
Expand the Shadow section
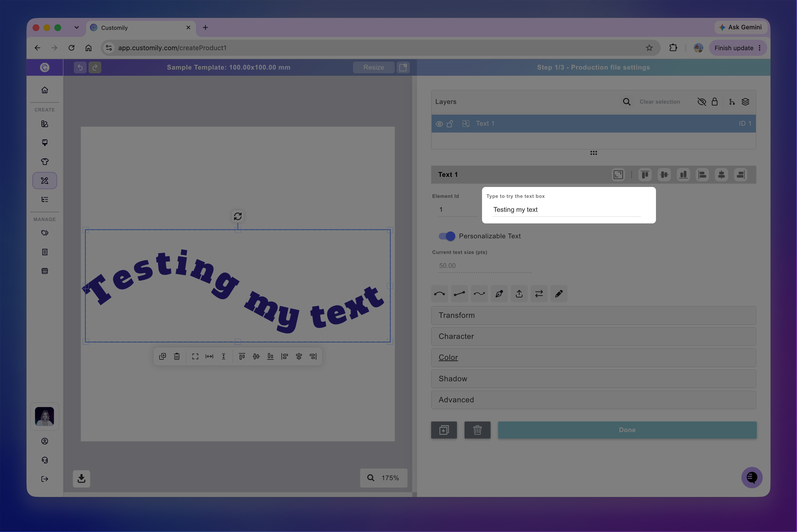(x=593, y=379)
